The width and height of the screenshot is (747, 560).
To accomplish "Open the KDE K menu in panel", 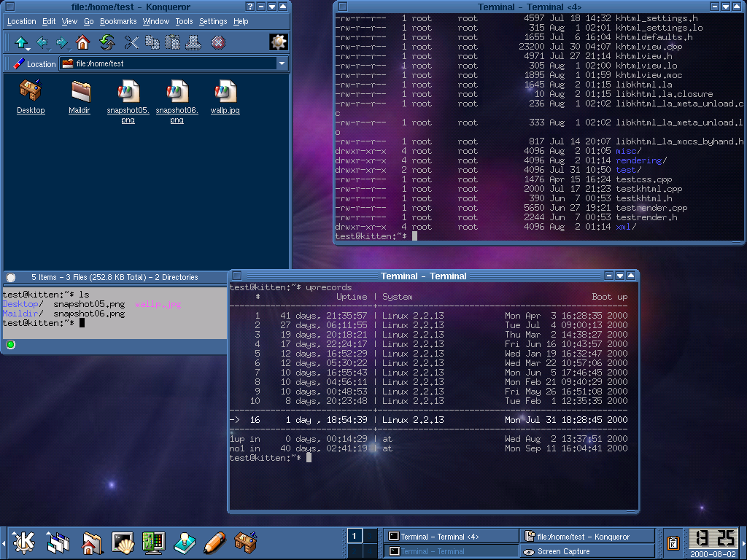I will (x=24, y=542).
